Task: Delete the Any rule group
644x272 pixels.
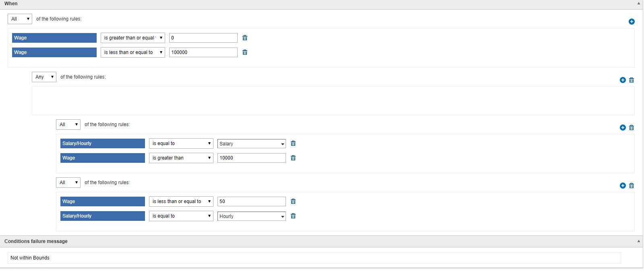Action: tap(632, 80)
